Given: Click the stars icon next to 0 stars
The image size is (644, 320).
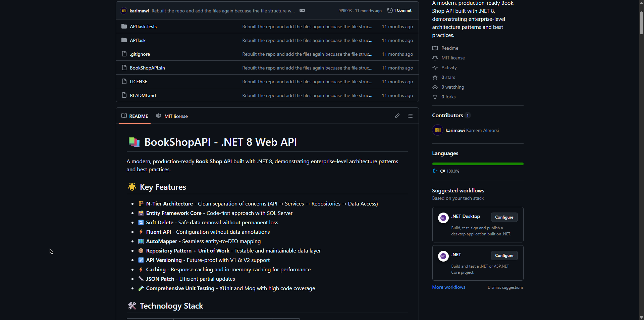Looking at the screenshot, I should [435, 77].
